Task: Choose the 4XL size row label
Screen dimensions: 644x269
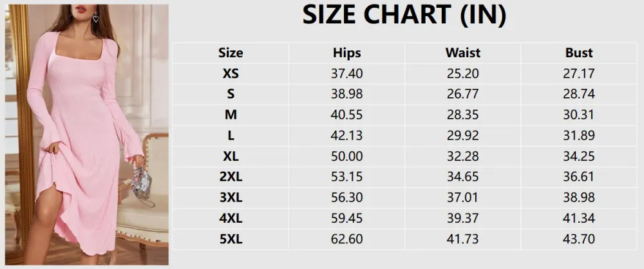Action: pos(231,218)
